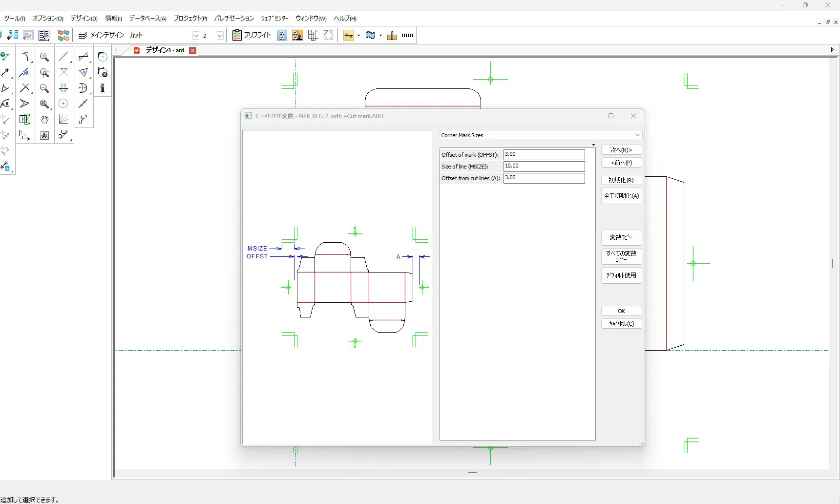Click the 次へ(N)> button
Screen dimensions: 840x504
click(x=621, y=150)
